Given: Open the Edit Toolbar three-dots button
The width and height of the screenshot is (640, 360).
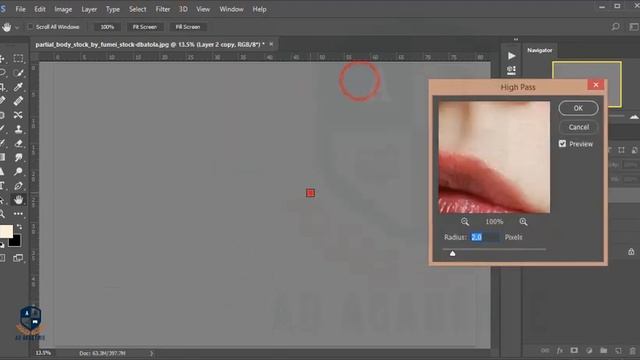Looking at the screenshot, I should (18, 213).
